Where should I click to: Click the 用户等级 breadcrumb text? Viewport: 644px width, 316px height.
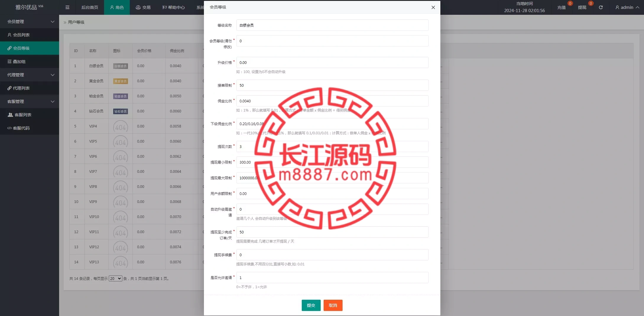[x=76, y=22]
